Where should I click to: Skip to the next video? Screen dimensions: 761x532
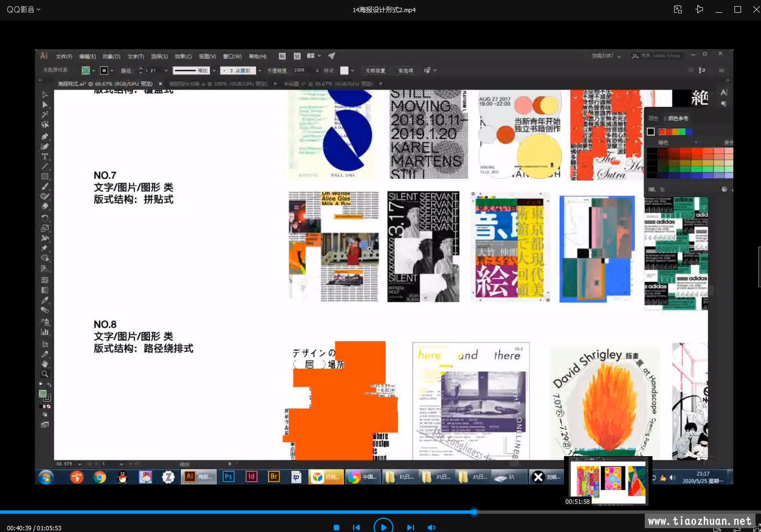410,528
